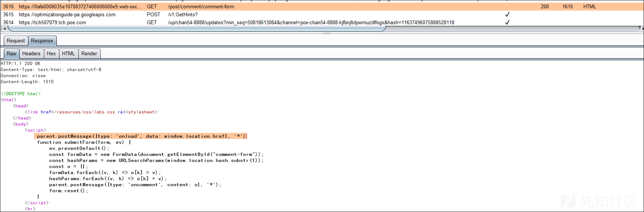The image size is (644, 212).
Task: Click the closing script tag line
Action: coord(37,203)
